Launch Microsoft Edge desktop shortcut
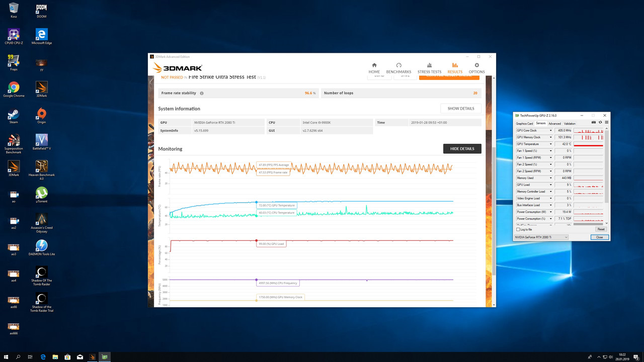The width and height of the screenshot is (644, 362). pyautogui.click(x=41, y=37)
